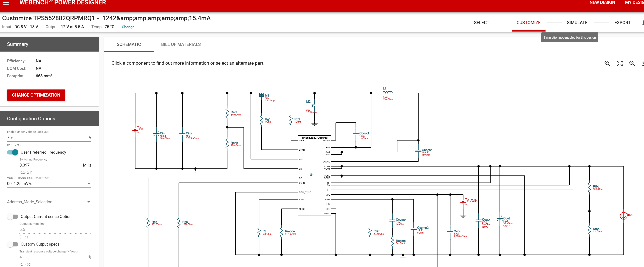Click the zoom out magnifier icon
Image resolution: width=644 pixels, height=267 pixels.
632,63
